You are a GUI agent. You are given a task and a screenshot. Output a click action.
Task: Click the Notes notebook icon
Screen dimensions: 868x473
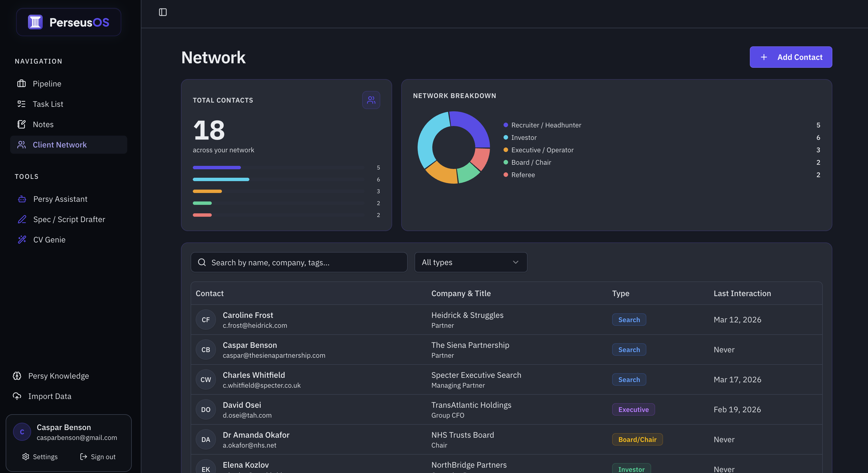point(21,124)
